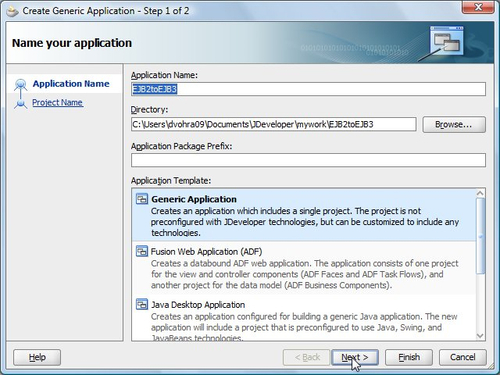Click the Directory label
The image size is (500, 375).
coord(149,110)
